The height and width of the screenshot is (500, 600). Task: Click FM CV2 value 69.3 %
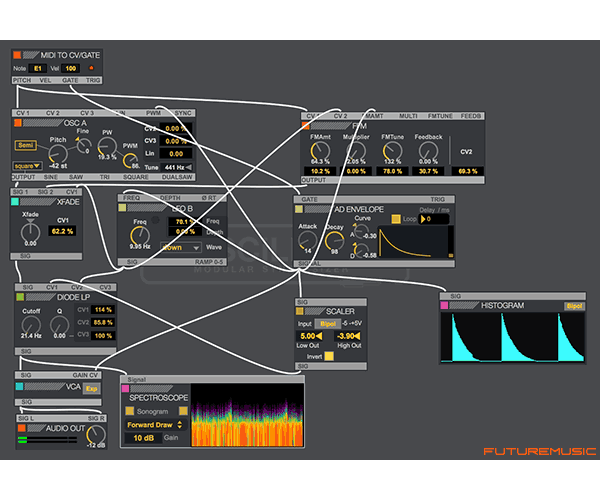pyautogui.click(x=468, y=171)
